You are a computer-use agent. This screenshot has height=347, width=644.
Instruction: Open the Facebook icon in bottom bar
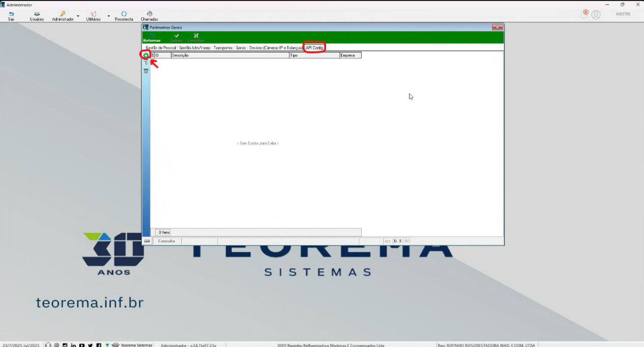click(99, 345)
